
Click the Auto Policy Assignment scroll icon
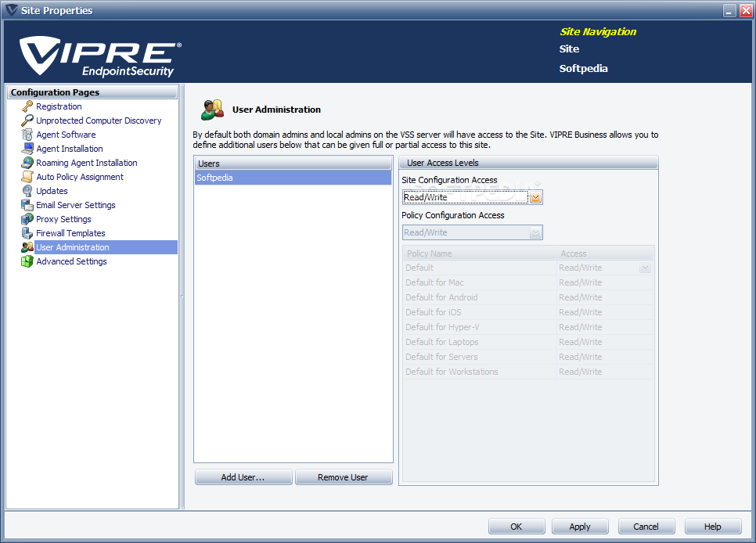27,177
